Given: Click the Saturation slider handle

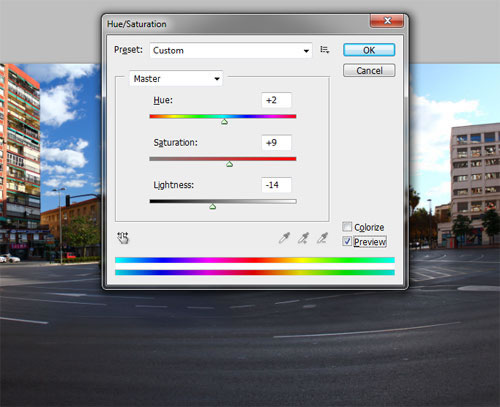Looking at the screenshot, I should click(x=229, y=164).
